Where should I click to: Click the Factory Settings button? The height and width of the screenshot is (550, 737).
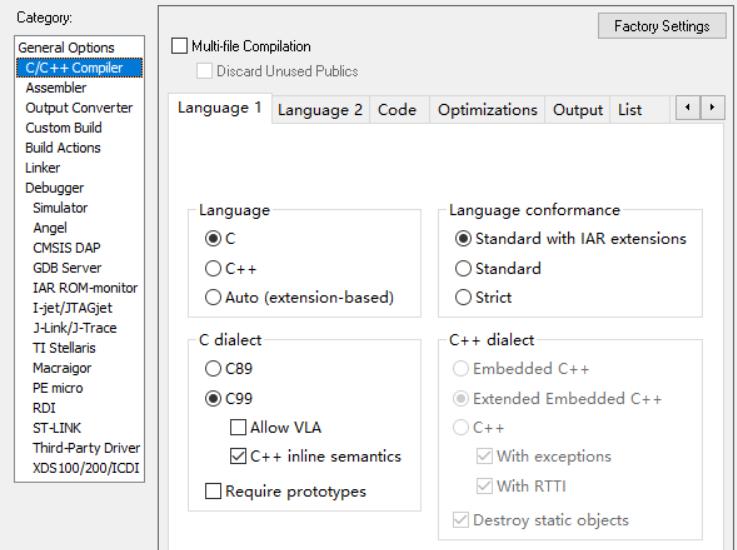(x=660, y=25)
